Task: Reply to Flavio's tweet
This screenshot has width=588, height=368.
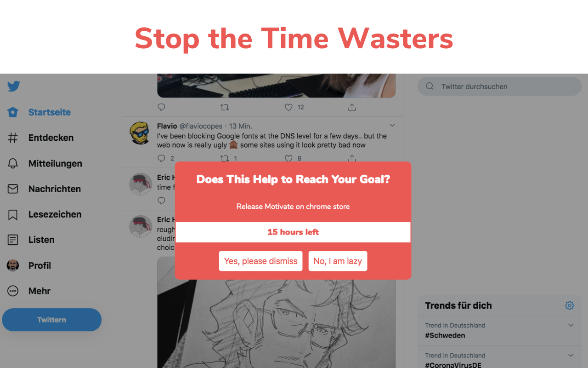Action: (x=161, y=158)
